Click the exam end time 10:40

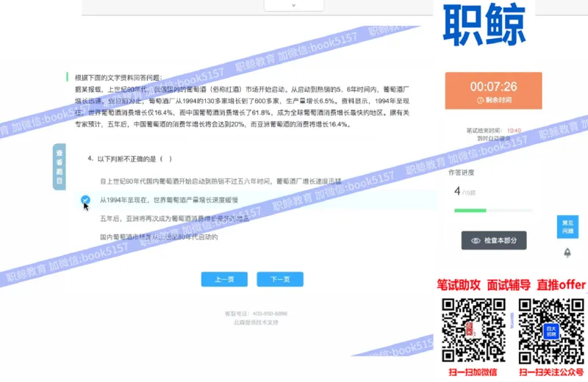tap(514, 131)
